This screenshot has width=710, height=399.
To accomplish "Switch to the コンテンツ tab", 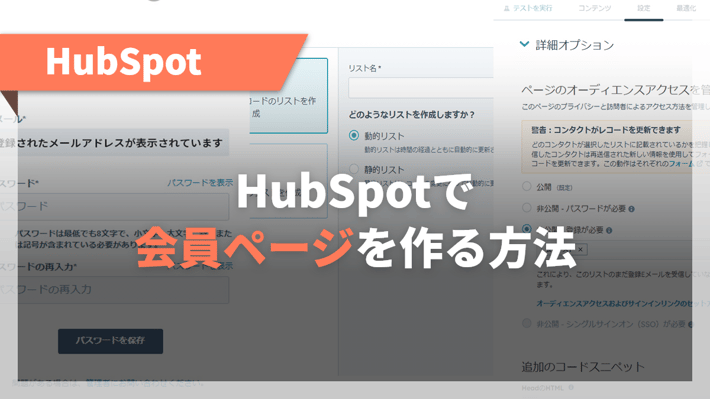I will [595, 8].
